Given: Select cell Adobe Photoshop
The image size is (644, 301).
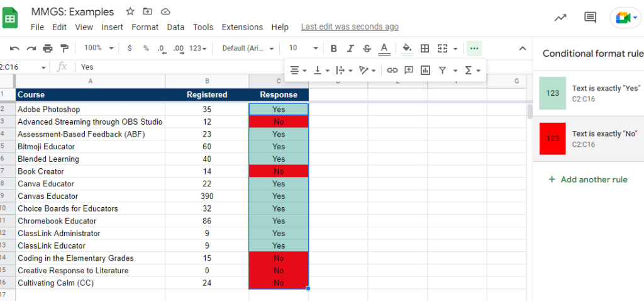Looking at the screenshot, I should tap(91, 110).
